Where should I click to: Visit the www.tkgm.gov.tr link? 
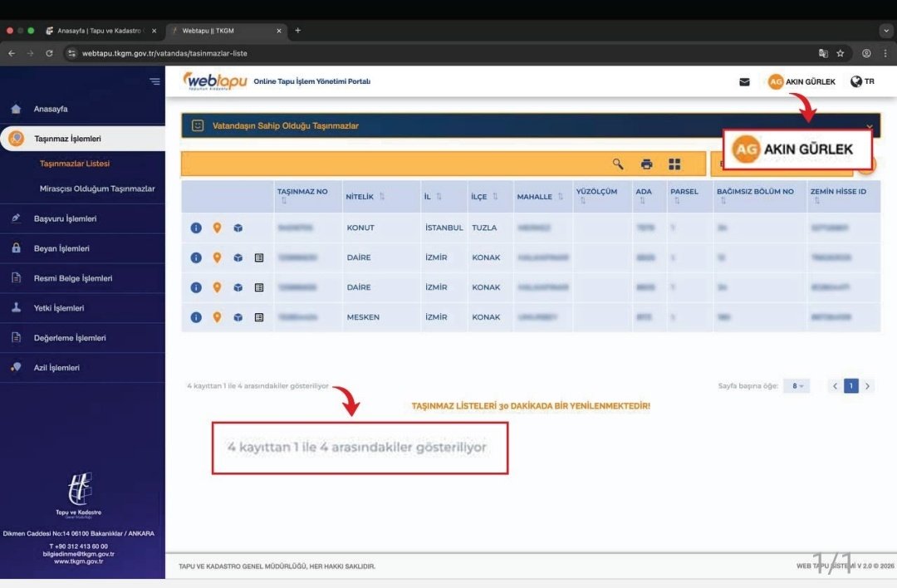[78, 561]
